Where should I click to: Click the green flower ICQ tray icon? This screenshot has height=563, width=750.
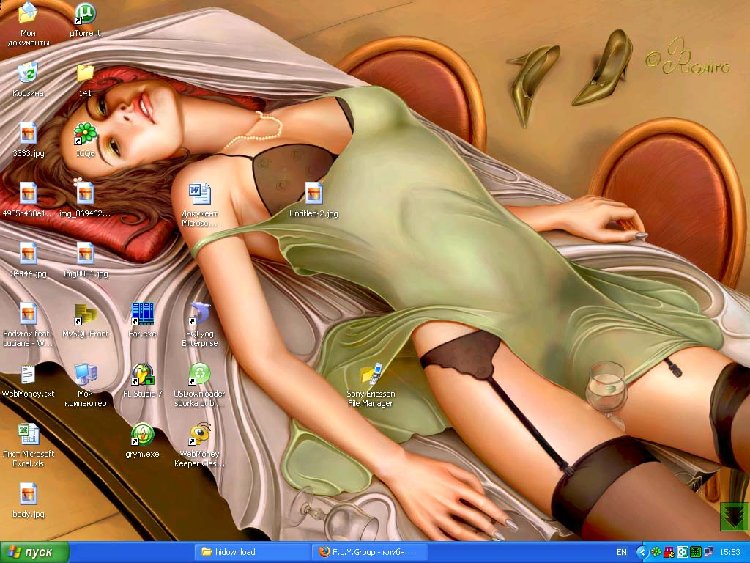[x=656, y=552]
